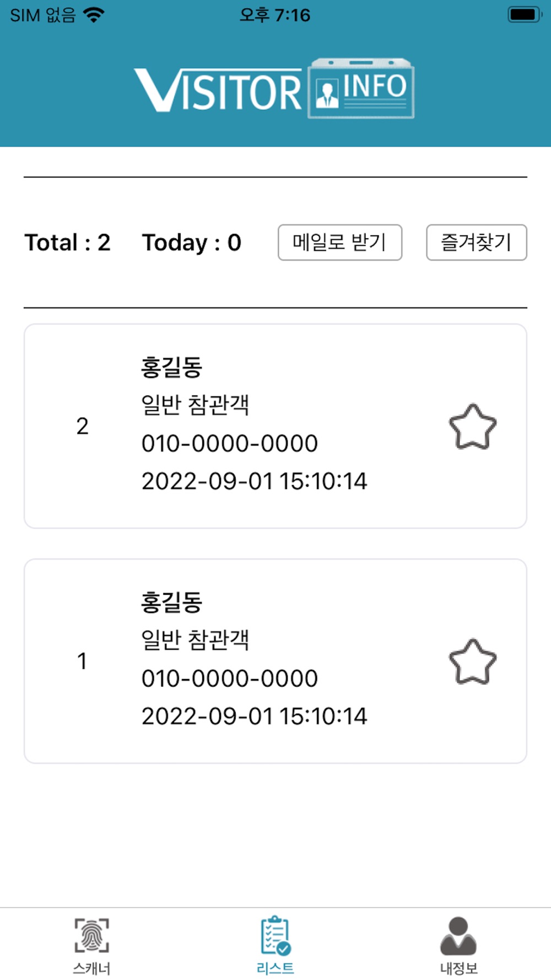Tap the status bar clock 오후 7:16
The width and height of the screenshot is (551, 980).
[275, 15]
